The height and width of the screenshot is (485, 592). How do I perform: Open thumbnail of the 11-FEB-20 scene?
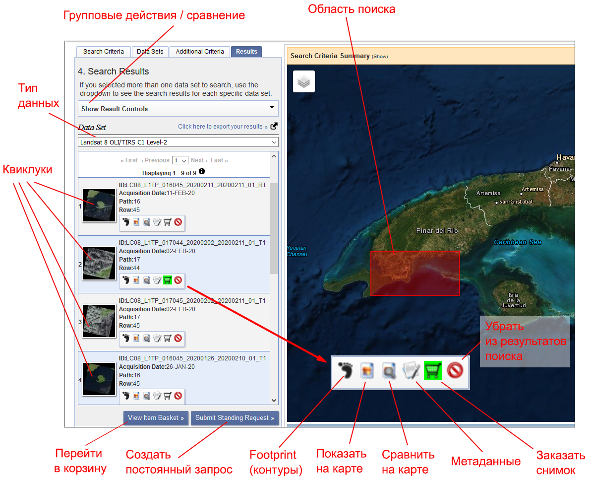pyautogui.click(x=99, y=205)
